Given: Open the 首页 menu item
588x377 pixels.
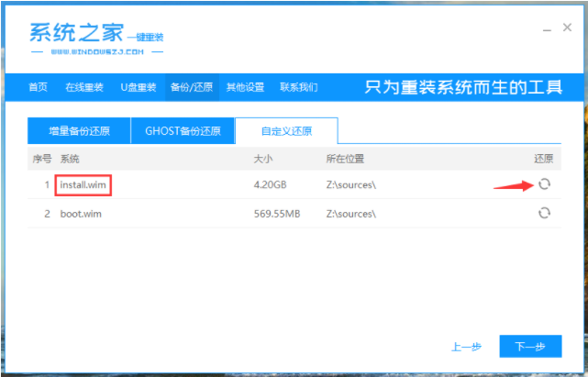Looking at the screenshot, I should click(x=38, y=87).
